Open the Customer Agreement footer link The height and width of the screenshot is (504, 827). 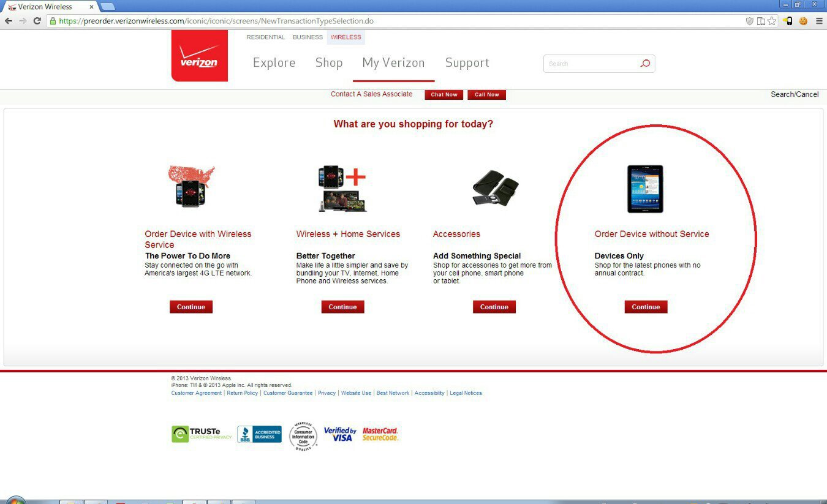click(197, 393)
